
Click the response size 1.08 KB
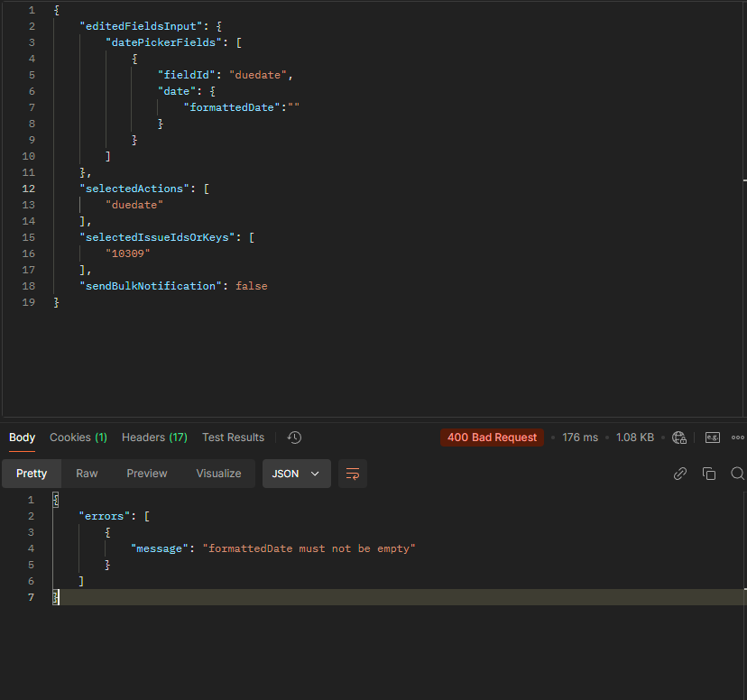click(x=635, y=437)
